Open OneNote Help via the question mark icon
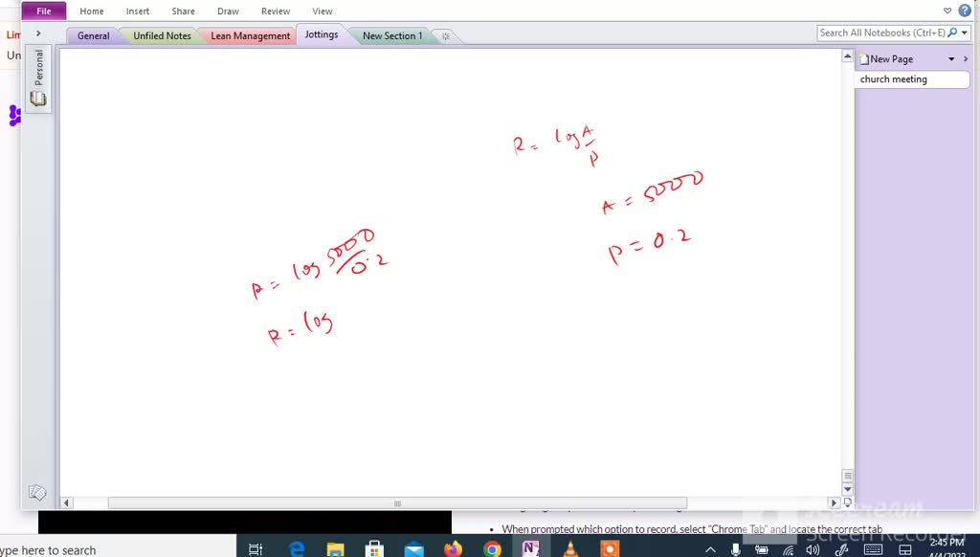This screenshot has width=980, height=557. pos(964,10)
